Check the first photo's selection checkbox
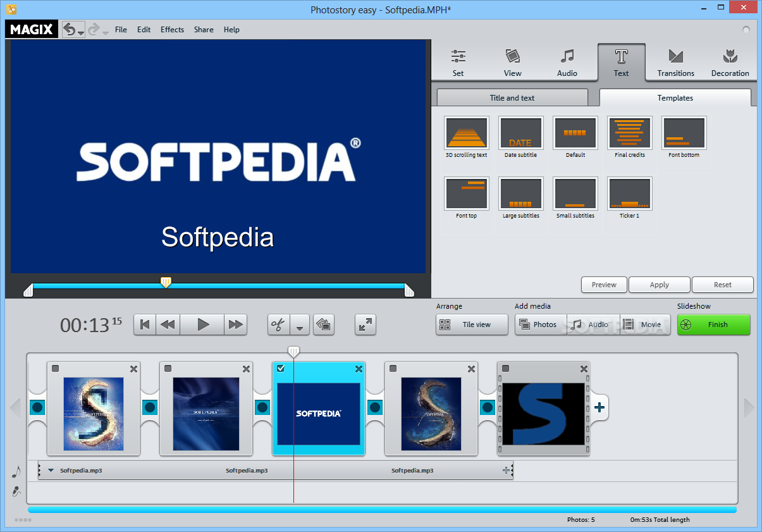The image size is (762, 532). click(x=56, y=369)
